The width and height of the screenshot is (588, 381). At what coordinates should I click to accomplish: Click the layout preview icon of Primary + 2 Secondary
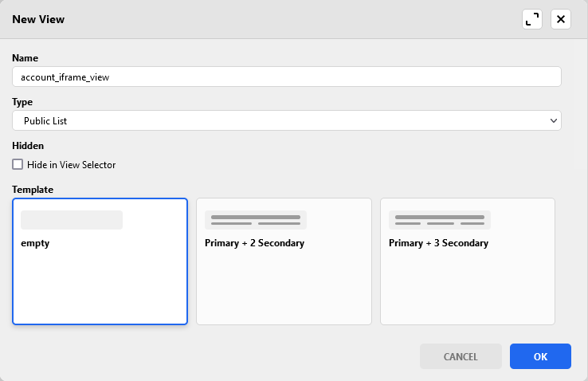[x=256, y=220]
